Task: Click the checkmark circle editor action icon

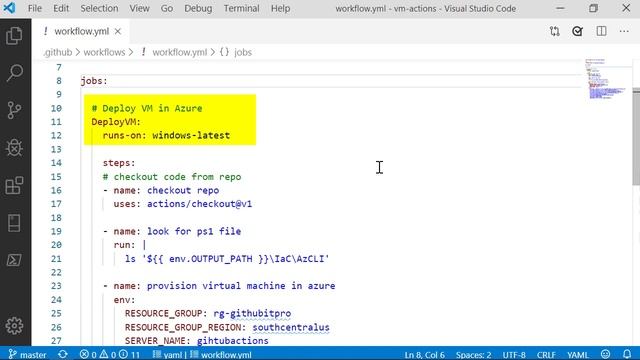Action: tap(577, 31)
